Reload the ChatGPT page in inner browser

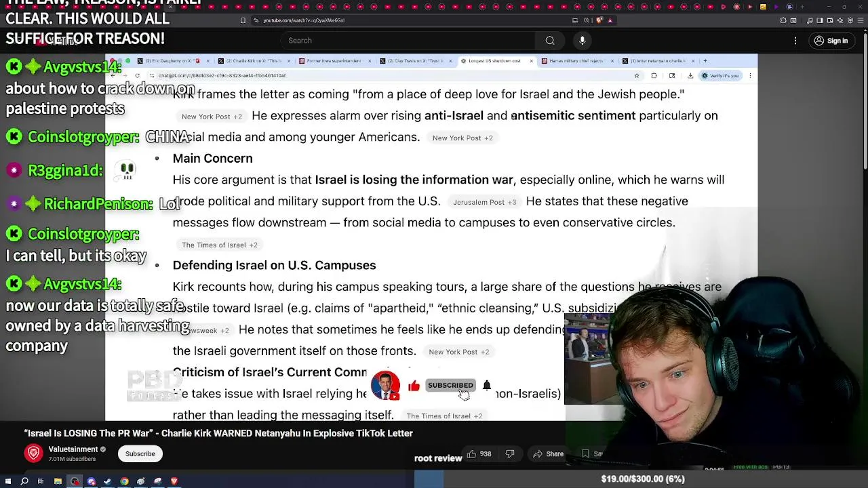pyautogui.click(x=138, y=75)
